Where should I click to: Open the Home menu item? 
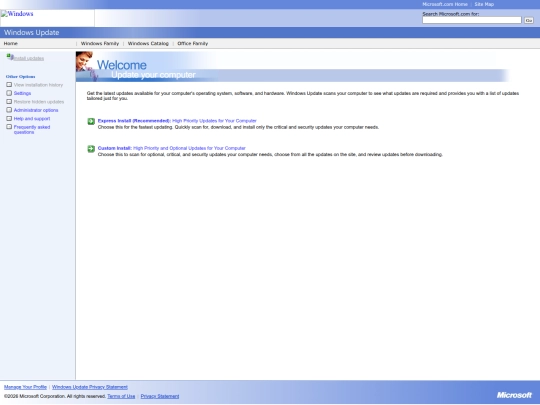[x=11, y=43]
